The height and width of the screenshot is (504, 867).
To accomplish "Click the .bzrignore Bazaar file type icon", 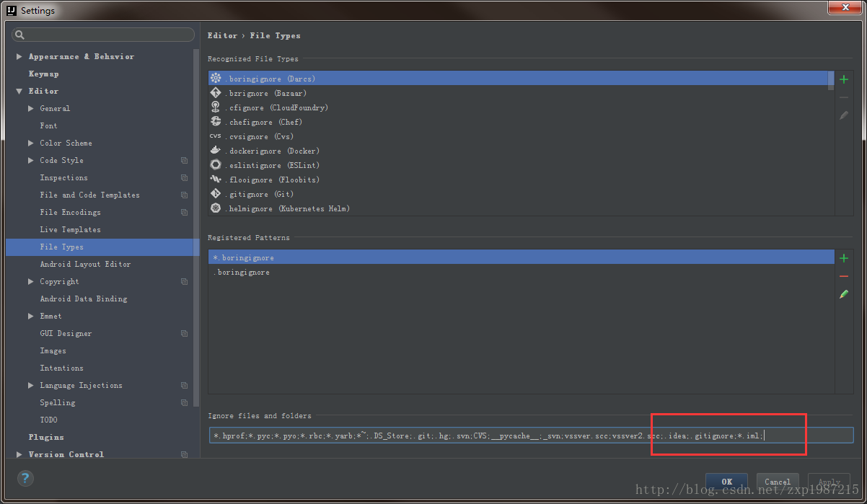I will (216, 93).
